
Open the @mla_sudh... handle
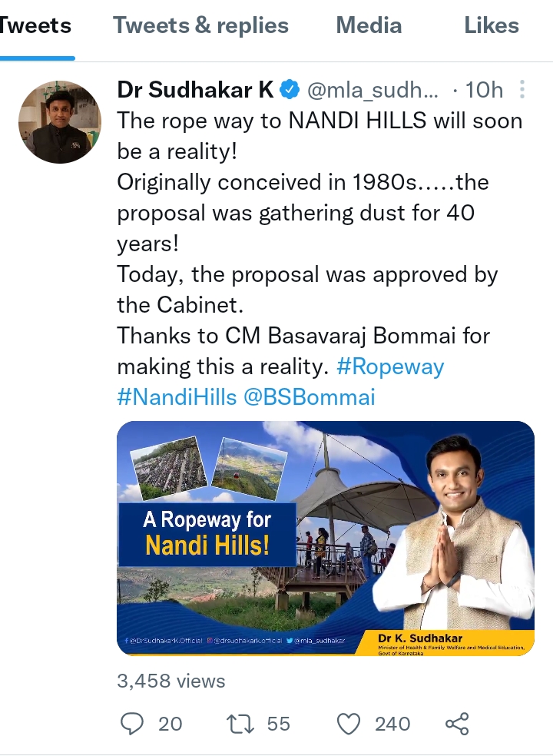pyautogui.click(x=373, y=90)
